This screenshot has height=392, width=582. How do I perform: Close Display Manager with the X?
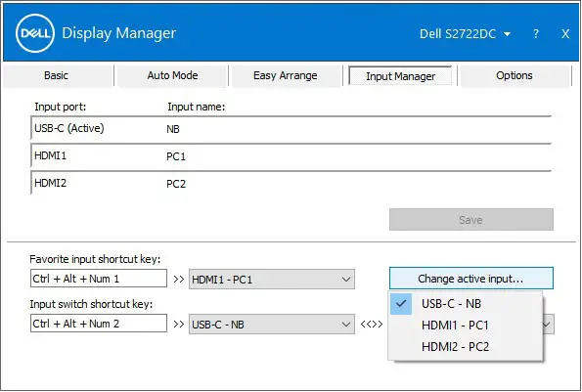pyautogui.click(x=565, y=34)
